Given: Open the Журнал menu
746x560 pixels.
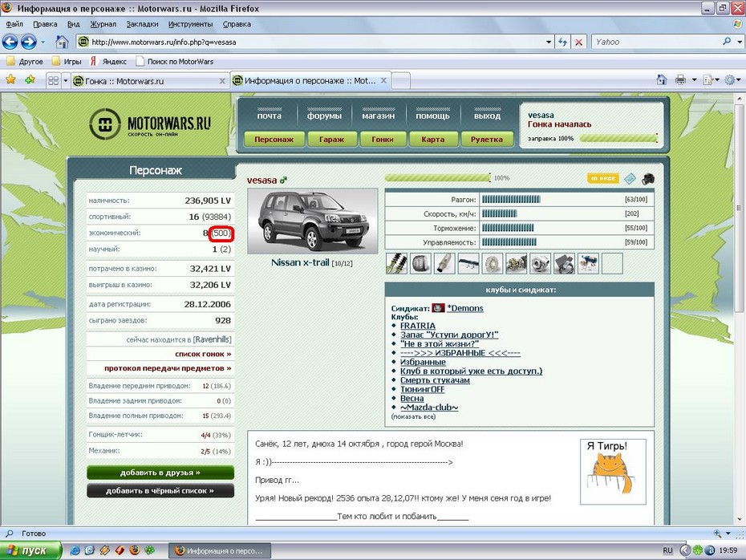Looking at the screenshot, I should pyautogui.click(x=103, y=24).
